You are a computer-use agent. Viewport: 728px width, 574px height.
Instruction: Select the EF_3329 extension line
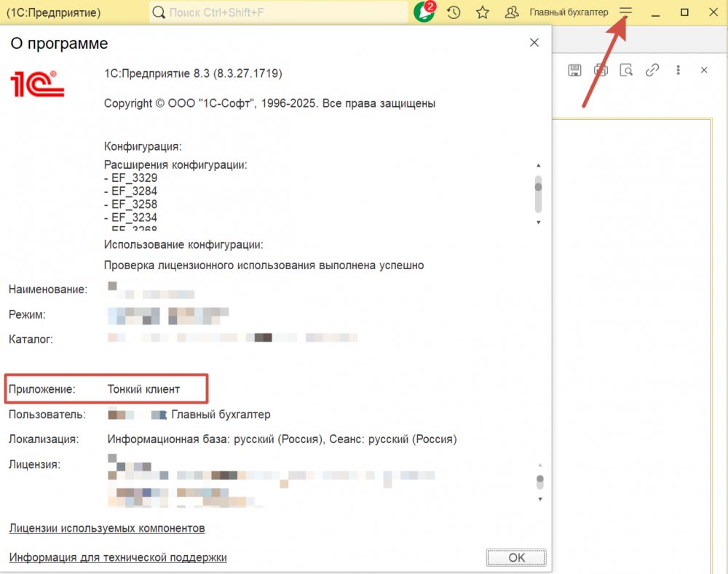(x=131, y=178)
